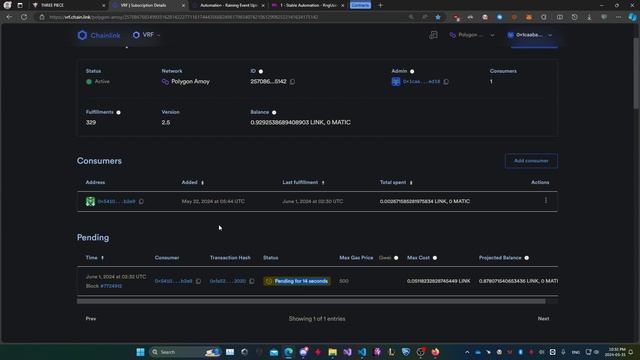Go to Next page of pending entries

[x=543, y=319]
